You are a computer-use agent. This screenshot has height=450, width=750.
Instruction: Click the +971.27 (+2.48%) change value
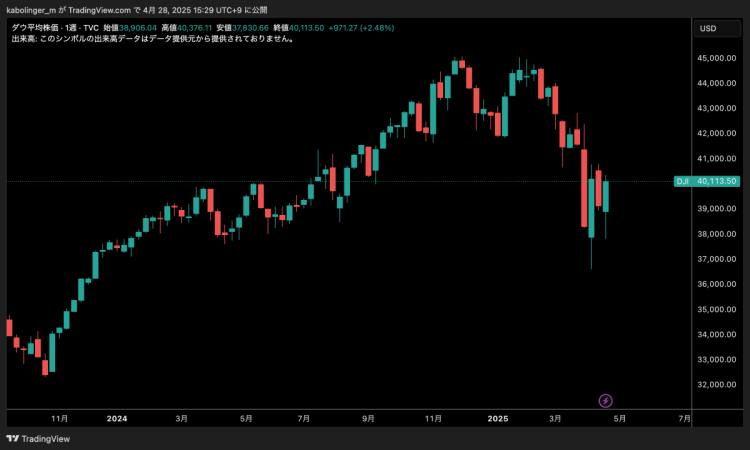pos(361,28)
